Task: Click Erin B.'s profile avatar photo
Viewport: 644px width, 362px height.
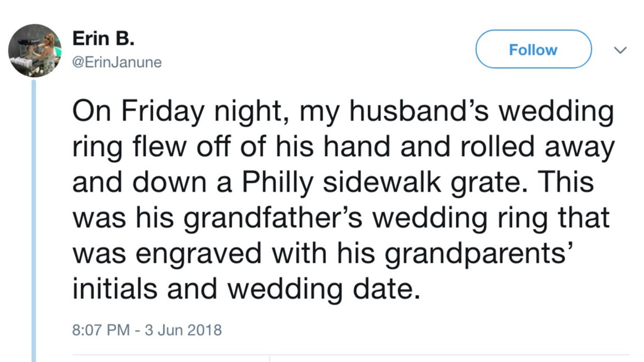Action: click(35, 50)
